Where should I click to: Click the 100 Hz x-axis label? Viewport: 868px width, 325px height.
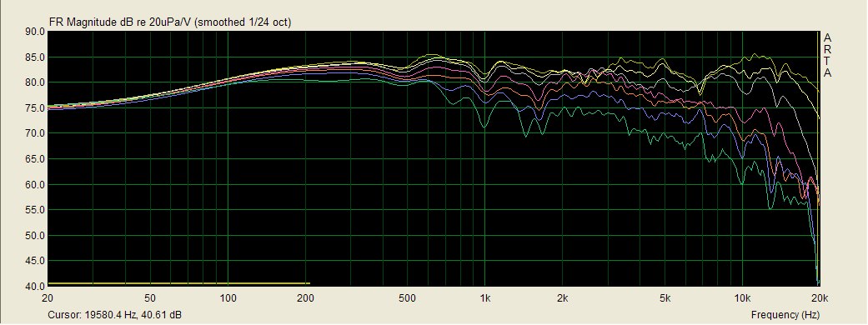(x=228, y=297)
